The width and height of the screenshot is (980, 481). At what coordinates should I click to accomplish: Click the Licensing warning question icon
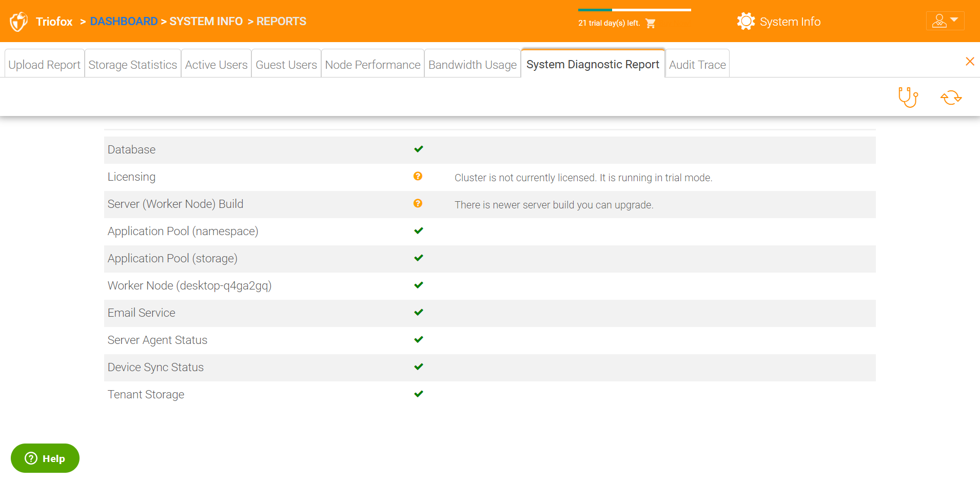(418, 176)
